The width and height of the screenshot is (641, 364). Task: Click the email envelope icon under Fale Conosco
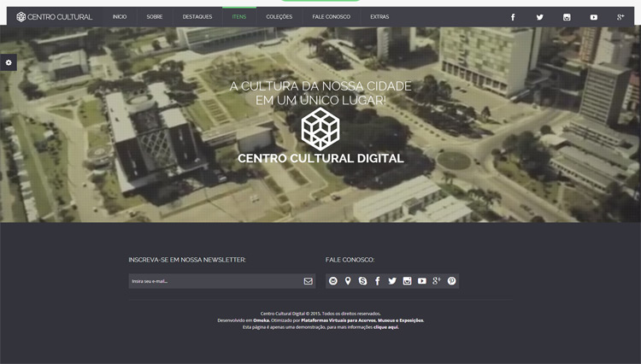pos(333,281)
